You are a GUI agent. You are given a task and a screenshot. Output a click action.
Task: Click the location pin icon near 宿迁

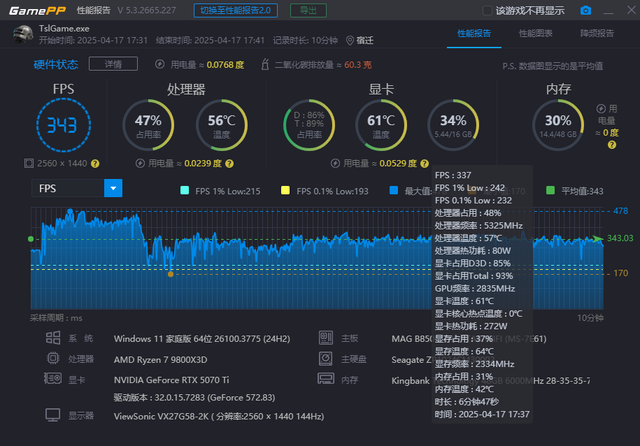(350, 40)
